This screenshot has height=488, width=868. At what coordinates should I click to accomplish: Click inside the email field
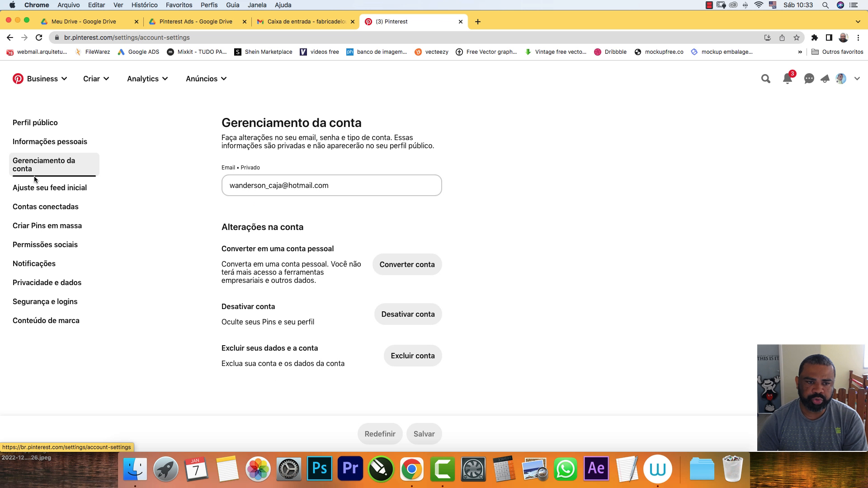coord(331,185)
